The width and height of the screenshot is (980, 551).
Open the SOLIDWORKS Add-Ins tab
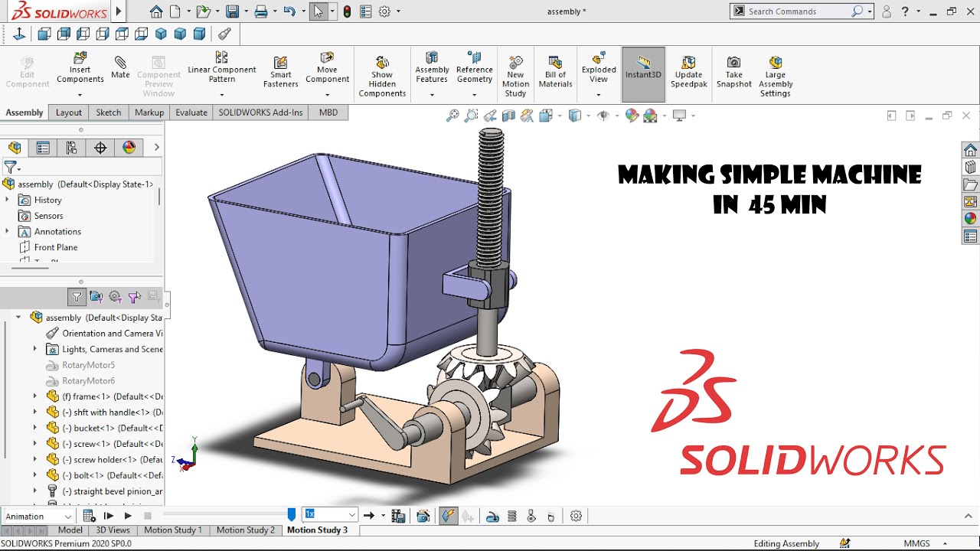coord(260,112)
